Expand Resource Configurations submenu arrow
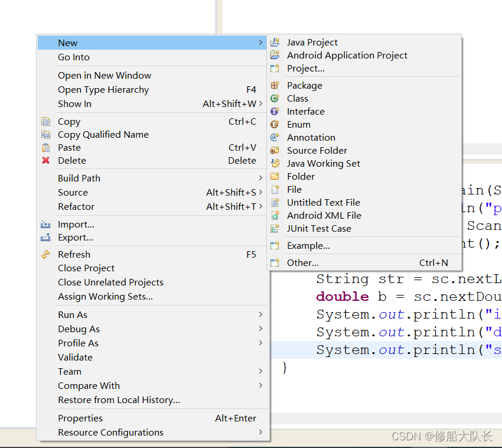This screenshot has height=448, width=502. (x=260, y=432)
